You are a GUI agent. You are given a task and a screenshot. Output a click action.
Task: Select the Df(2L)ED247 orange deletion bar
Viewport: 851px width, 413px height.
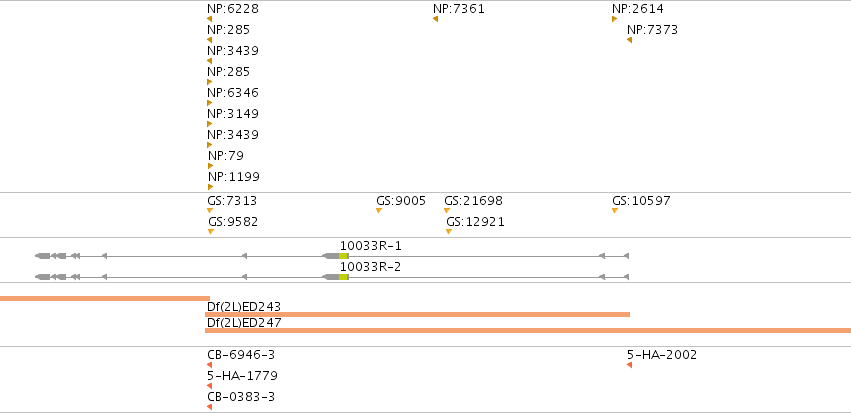click(528, 331)
